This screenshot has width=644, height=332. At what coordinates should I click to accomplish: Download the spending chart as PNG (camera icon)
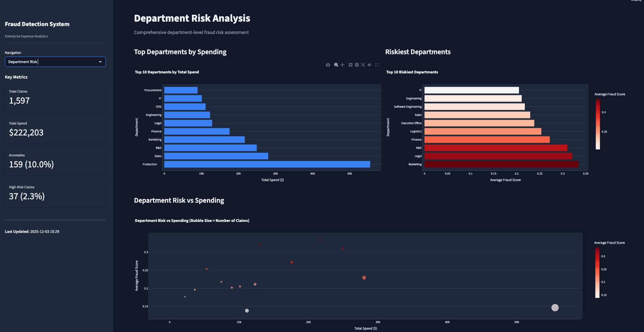(328, 65)
